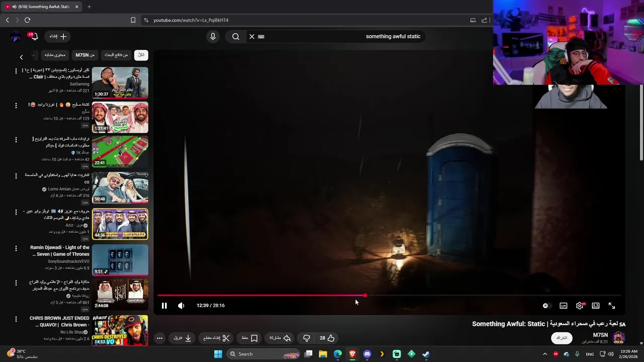
Task: Click the youtube.com address bar URL
Action: click(x=191, y=20)
